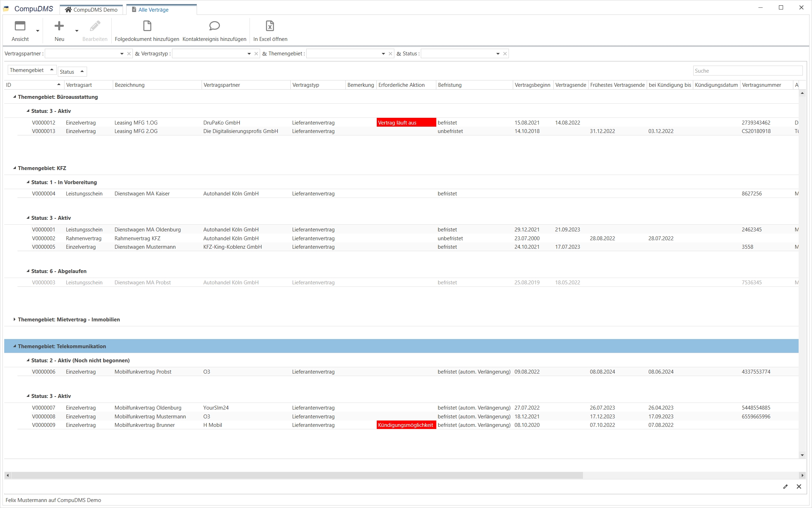Open the Vertragstyp filter dropdown
Screen dimensions: 812x508
click(249, 54)
